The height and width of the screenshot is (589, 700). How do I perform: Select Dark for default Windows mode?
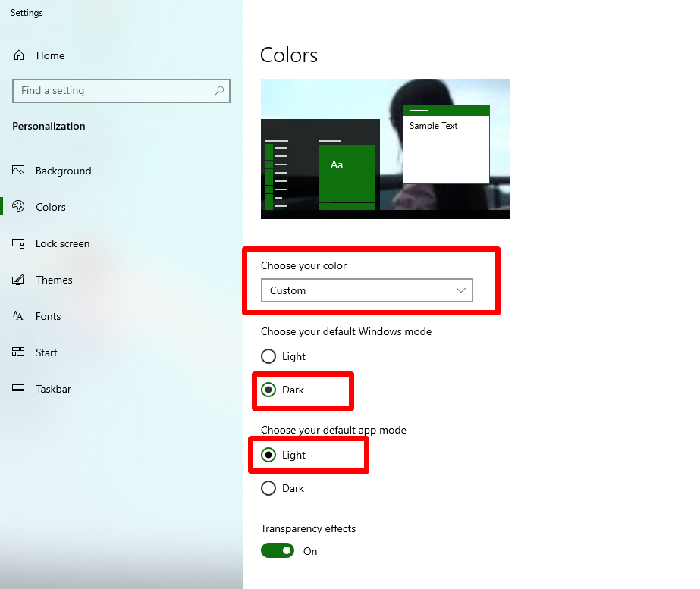point(268,390)
